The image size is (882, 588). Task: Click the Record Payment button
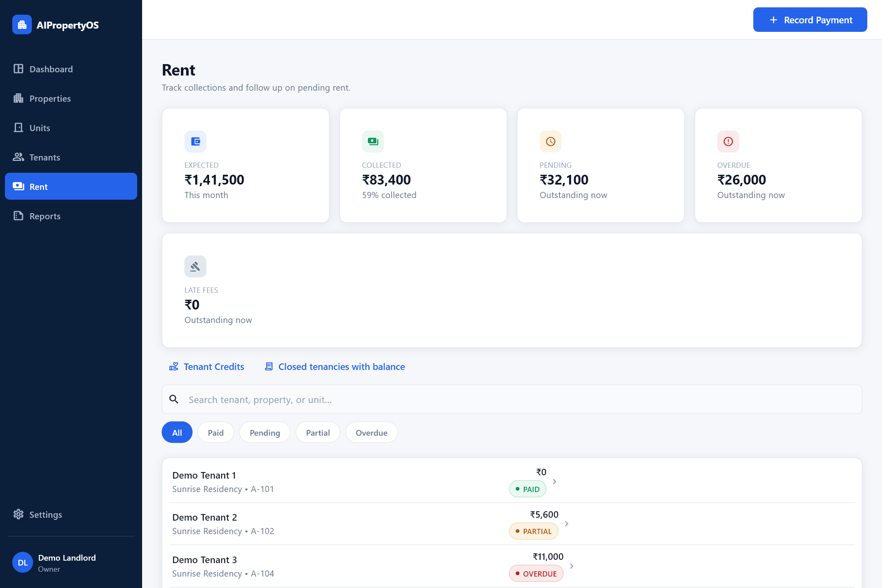(810, 20)
